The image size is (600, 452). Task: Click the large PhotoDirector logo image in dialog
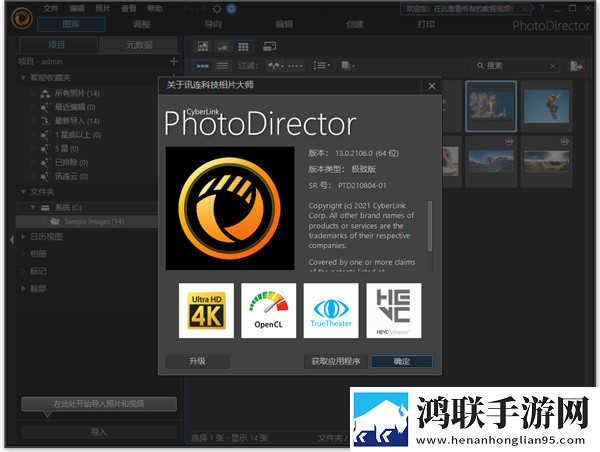(230, 208)
